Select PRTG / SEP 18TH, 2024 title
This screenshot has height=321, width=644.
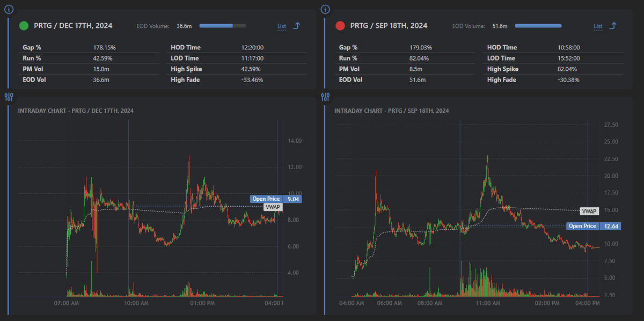point(389,26)
